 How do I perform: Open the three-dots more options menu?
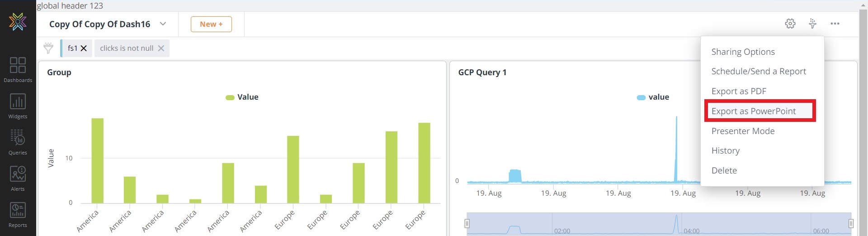click(835, 24)
